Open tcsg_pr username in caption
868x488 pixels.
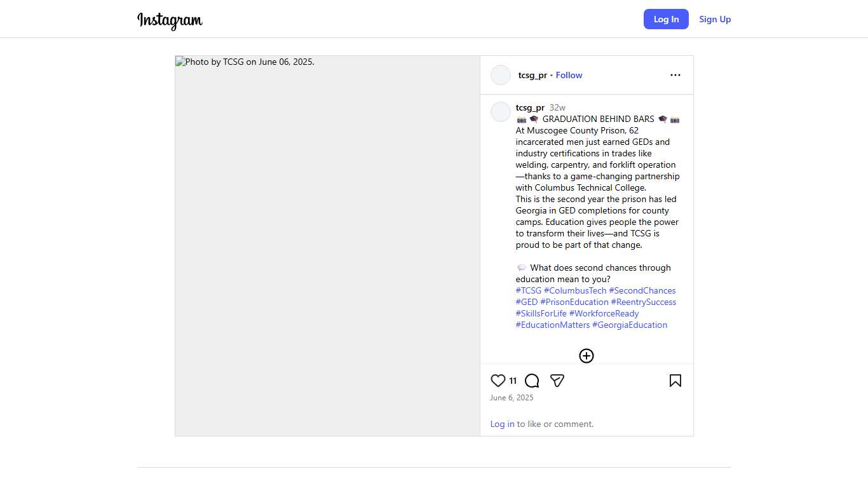(530, 107)
